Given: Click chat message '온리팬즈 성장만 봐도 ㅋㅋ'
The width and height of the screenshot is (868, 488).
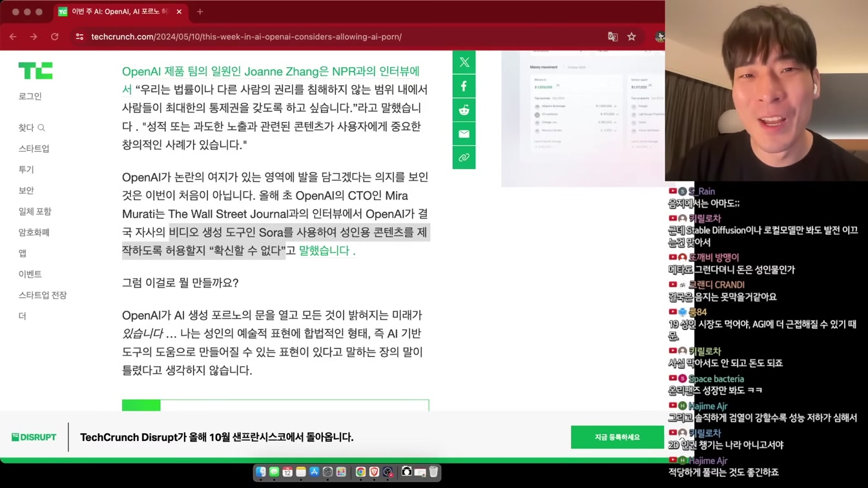Looking at the screenshot, I should tap(715, 391).
